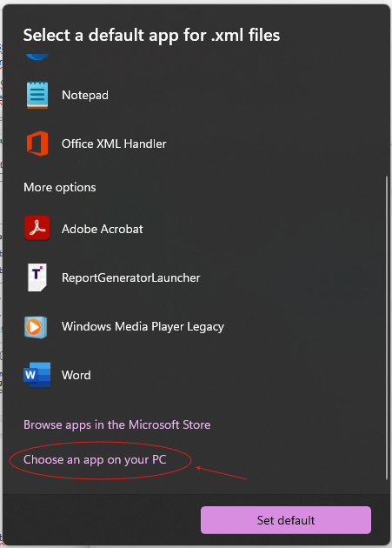Select Notepad as default app
The height and width of the screenshot is (548, 392).
point(196,95)
